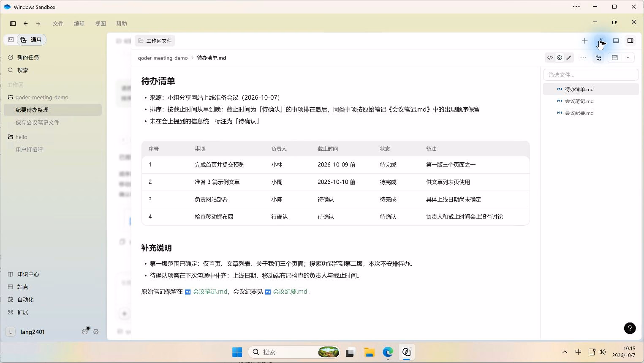Go forward with the right arrow
Viewport: 644px width, 363px height.
click(38, 24)
